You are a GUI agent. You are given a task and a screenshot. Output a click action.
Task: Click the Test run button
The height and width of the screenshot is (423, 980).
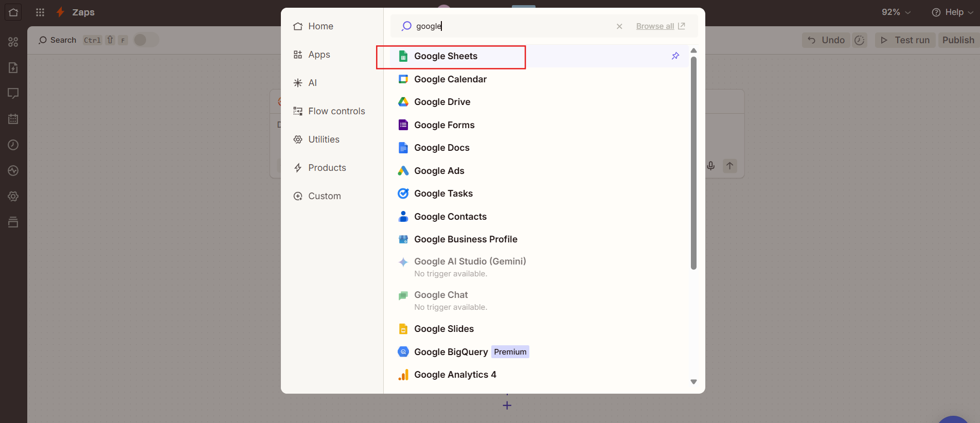pyautogui.click(x=905, y=40)
